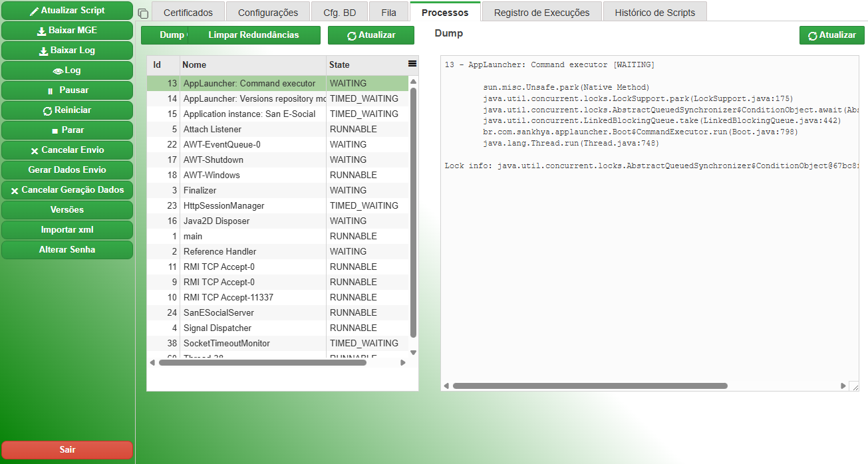Click table horizontal scroll right arrow
Viewport: 868px width, 464px height.
(x=402, y=363)
